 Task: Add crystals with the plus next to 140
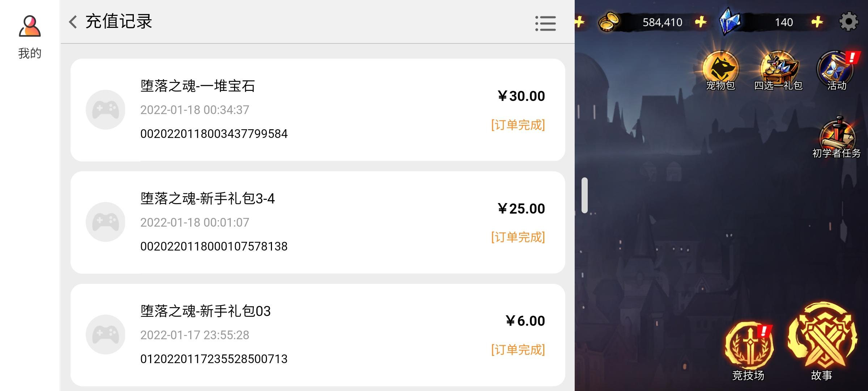pyautogui.click(x=817, y=22)
